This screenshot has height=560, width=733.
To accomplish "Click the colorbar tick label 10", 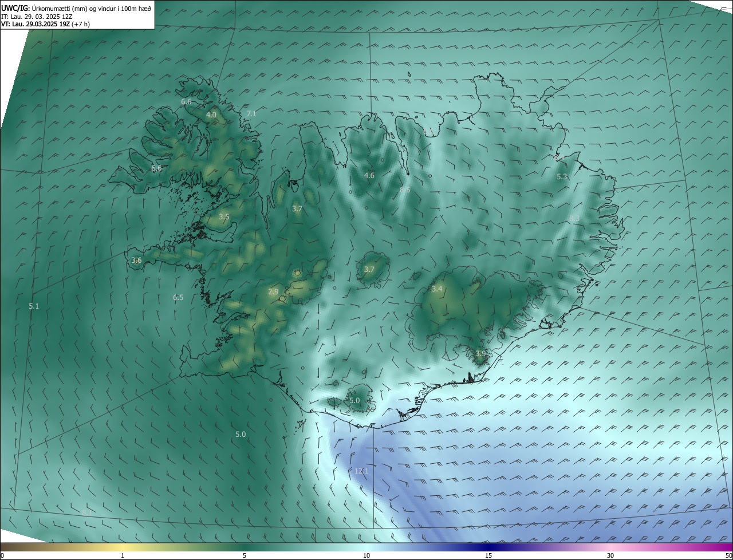I will point(366,555).
